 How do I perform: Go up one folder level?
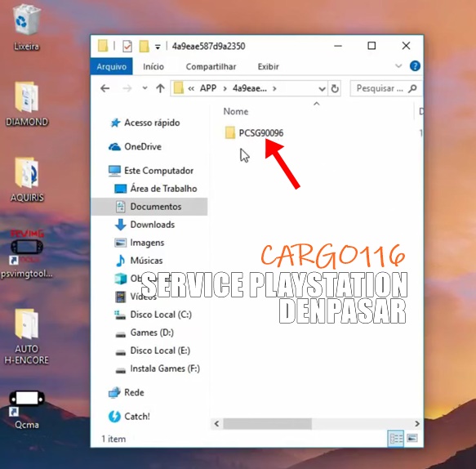coord(160,88)
